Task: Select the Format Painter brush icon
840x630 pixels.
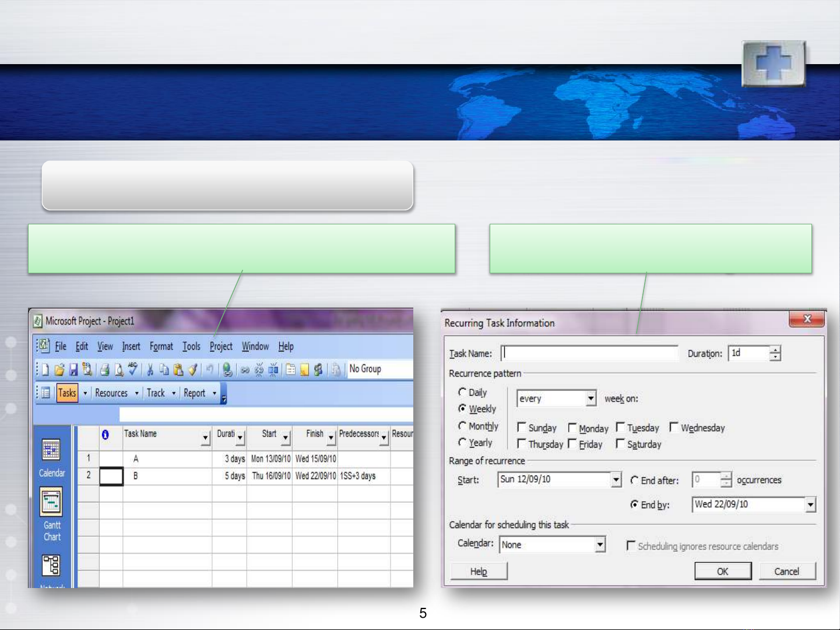Action: 192,369
